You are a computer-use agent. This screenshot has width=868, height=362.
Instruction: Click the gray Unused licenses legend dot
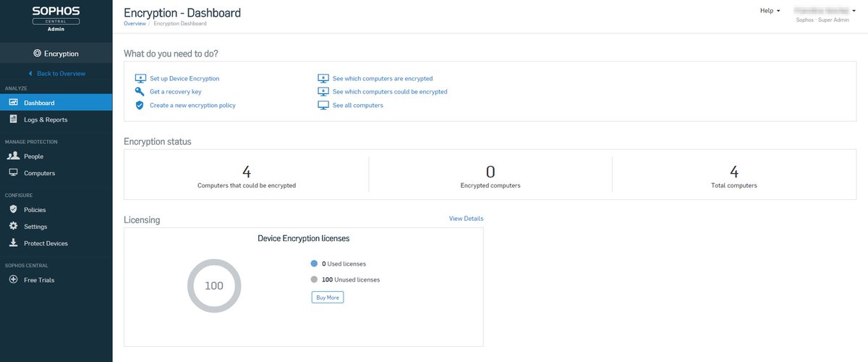pos(314,279)
